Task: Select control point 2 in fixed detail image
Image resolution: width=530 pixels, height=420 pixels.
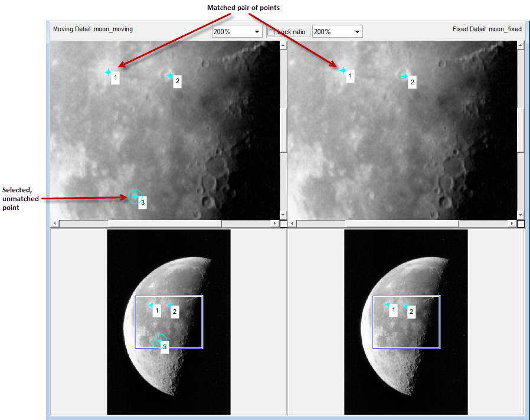Action: [404, 76]
